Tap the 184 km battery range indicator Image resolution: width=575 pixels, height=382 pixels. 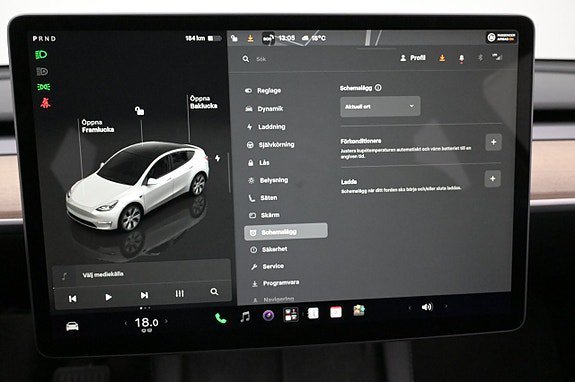point(203,38)
